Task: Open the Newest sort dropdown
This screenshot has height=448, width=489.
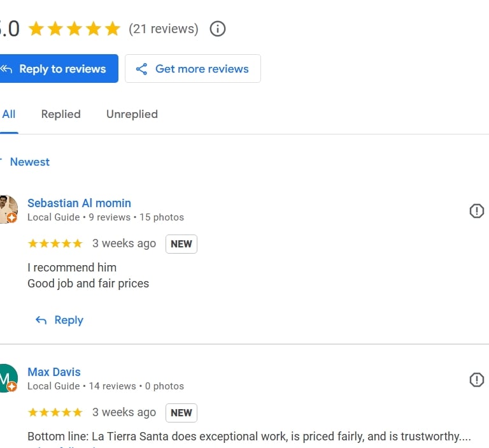Action: coord(29,162)
